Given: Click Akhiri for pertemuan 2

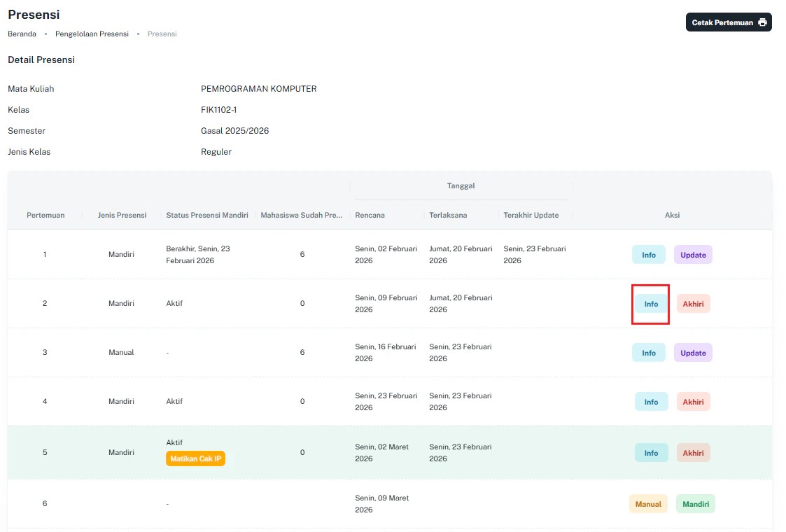Looking at the screenshot, I should click(694, 304).
